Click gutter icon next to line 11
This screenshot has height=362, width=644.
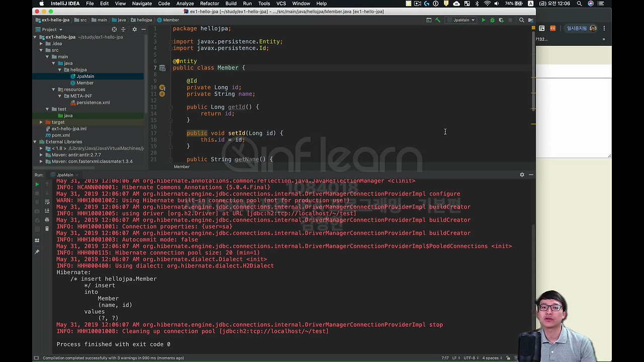pos(162,94)
